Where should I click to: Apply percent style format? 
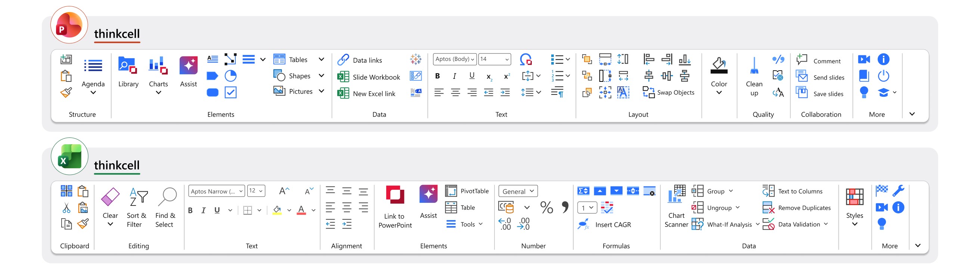(547, 207)
